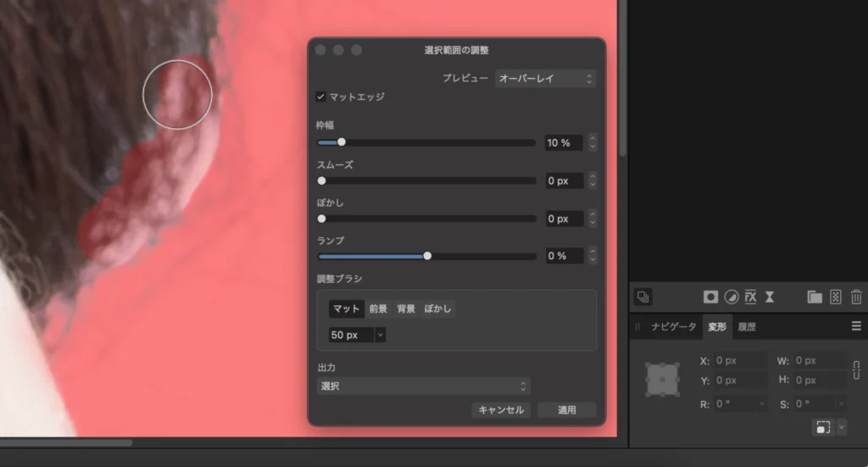
Task: Click the live filters hourglass icon
Action: pyautogui.click(x=770, y=297)
